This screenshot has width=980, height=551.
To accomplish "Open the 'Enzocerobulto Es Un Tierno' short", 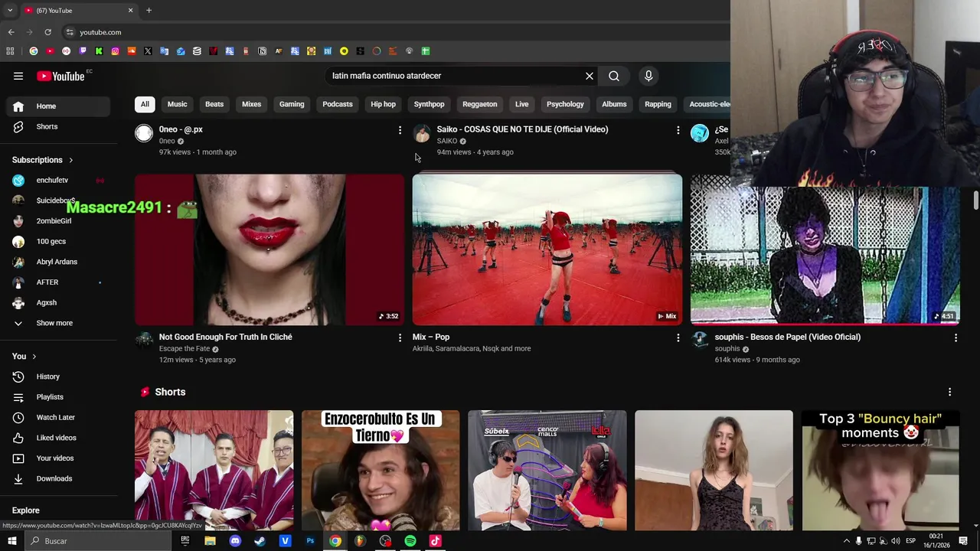I will coord(381,470).
